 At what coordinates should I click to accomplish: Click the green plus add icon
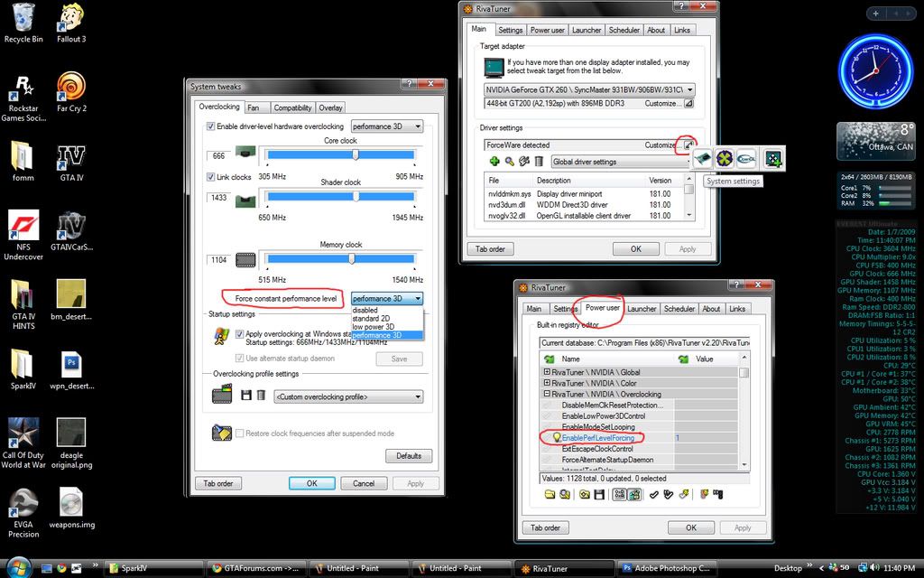[494, 162]
